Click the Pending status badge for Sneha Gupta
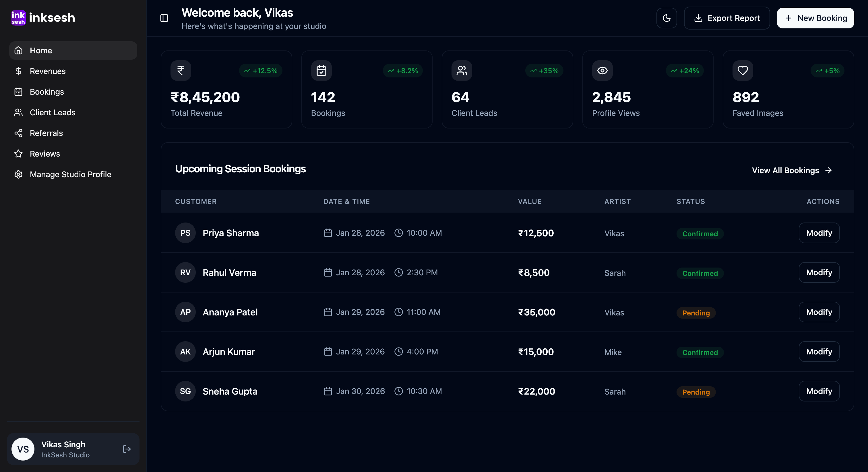 pyautogui.click(x=696, y=392)
